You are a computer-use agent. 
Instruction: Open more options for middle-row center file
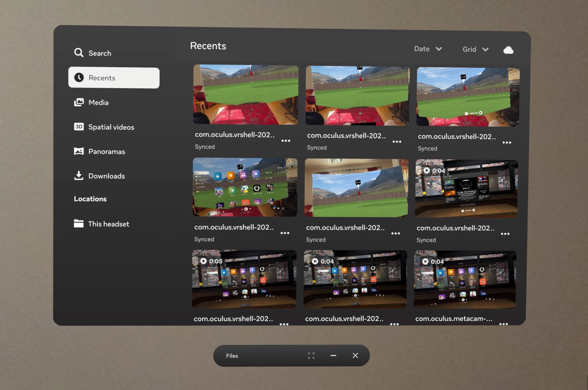pos(395,233)
